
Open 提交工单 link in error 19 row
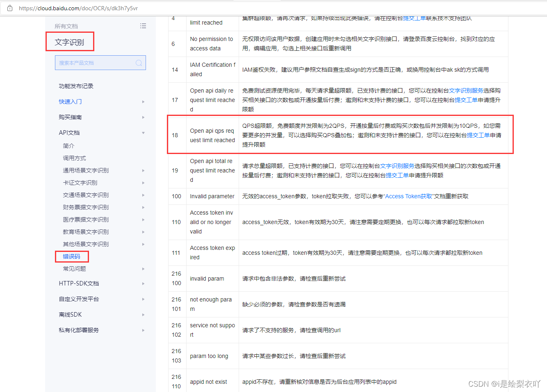coord(397,175)
